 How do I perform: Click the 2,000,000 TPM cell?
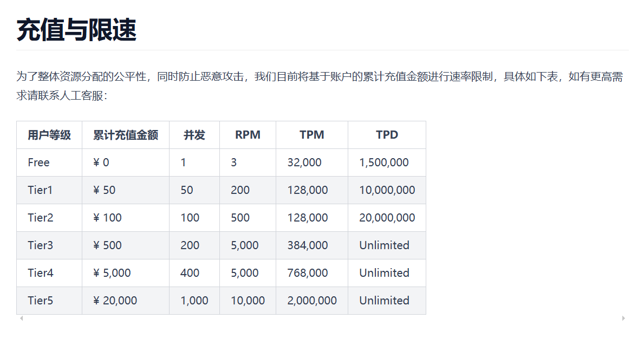pos(312,301)
